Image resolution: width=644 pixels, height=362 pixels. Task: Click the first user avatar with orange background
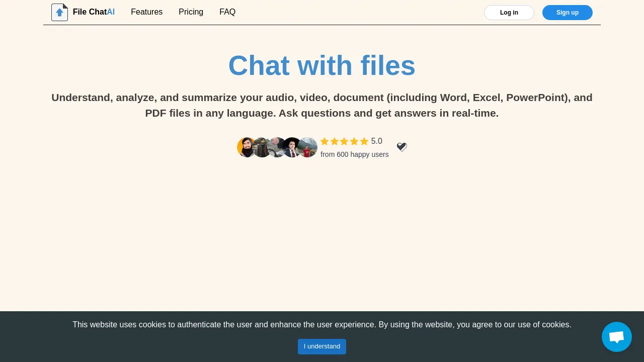[x=247, y=147]
